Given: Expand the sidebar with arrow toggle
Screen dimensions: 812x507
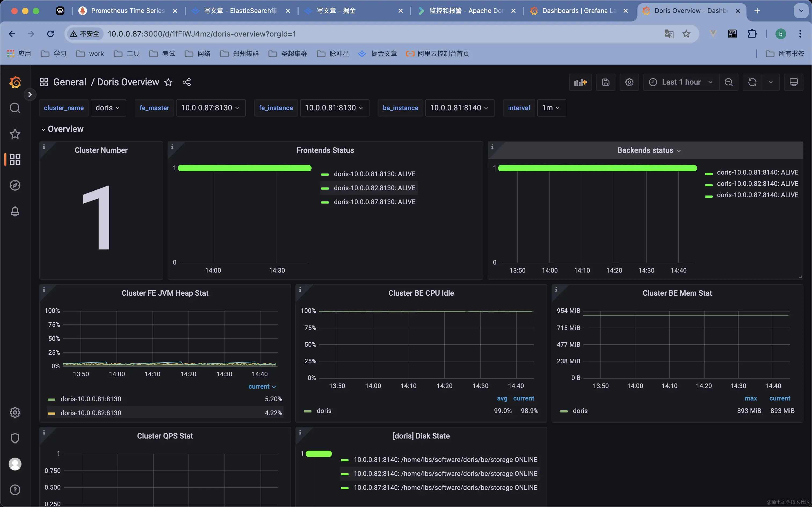Looking at the screenshot, I should click(30, 95).
